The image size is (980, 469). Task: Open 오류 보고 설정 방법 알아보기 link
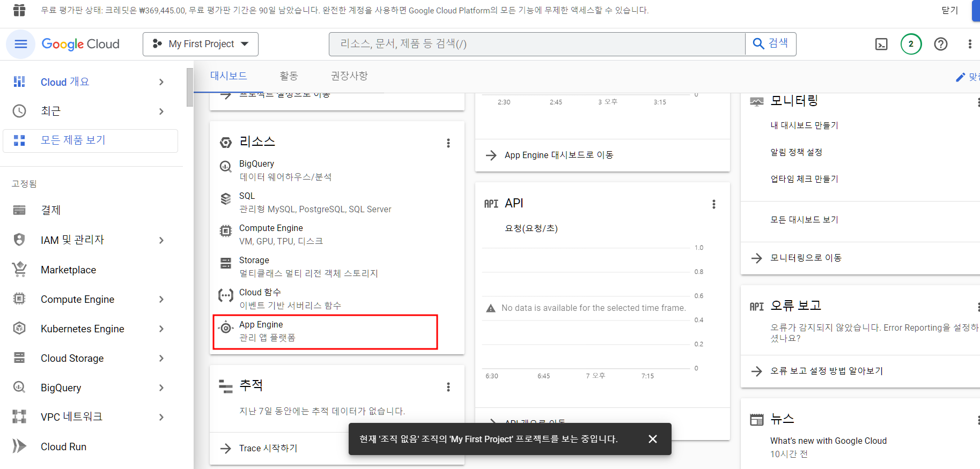click(827, 371)
